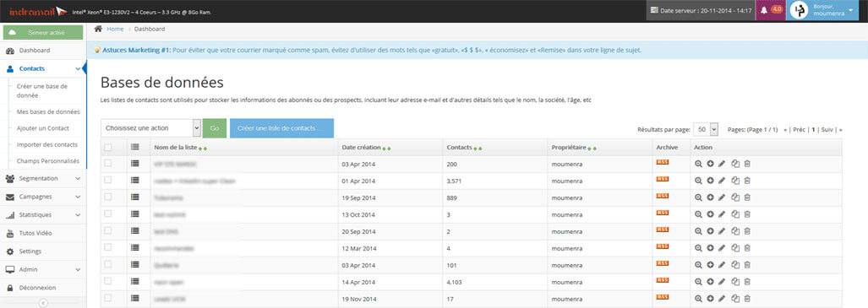This screenshot has width=868, height=308.
Task: Click the copy icon in the 13 Oct 2014 row
Action: (x=735, y=214)
